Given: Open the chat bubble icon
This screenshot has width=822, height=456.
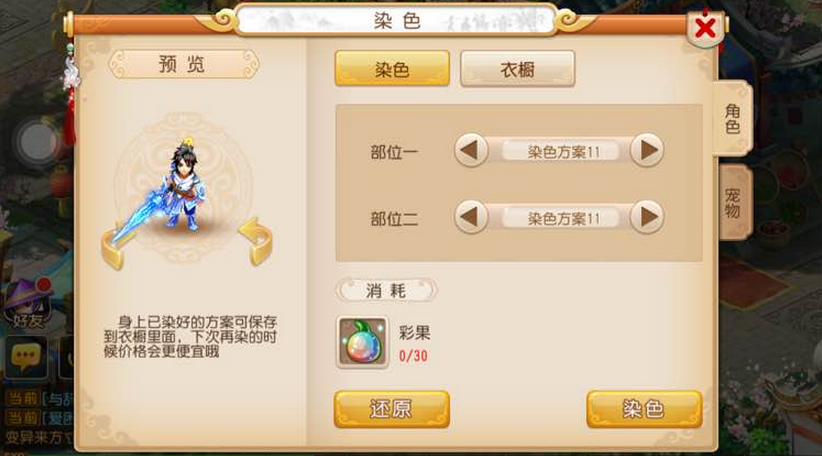Looking at the screenshot, I should point(26,357).
